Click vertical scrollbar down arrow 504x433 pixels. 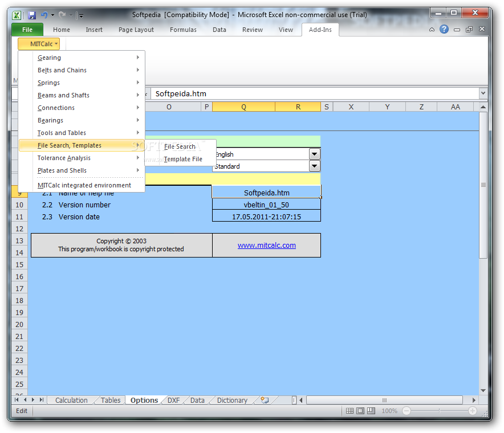(x=483, y=391)
